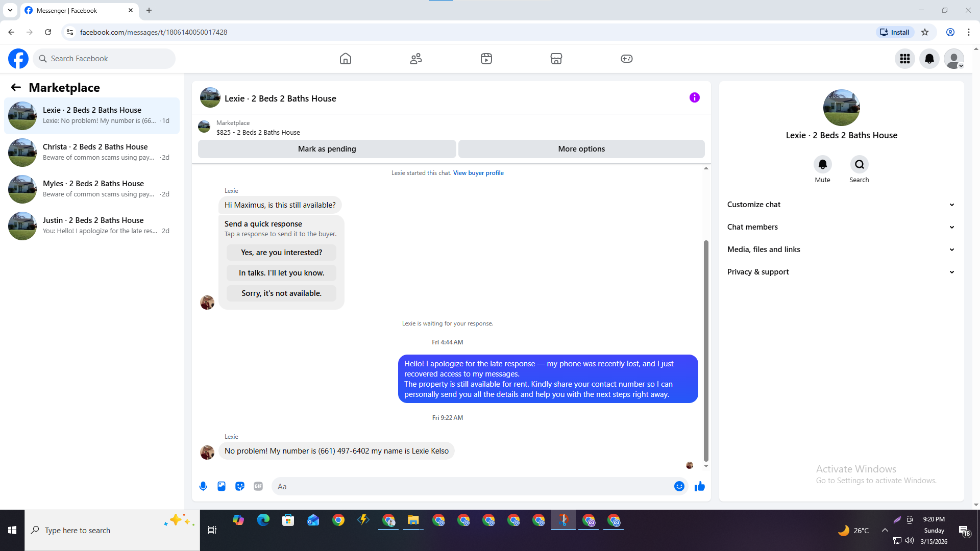View site information icon in address bar
Screen dimensions: 980x551
(x=70, y=32)
